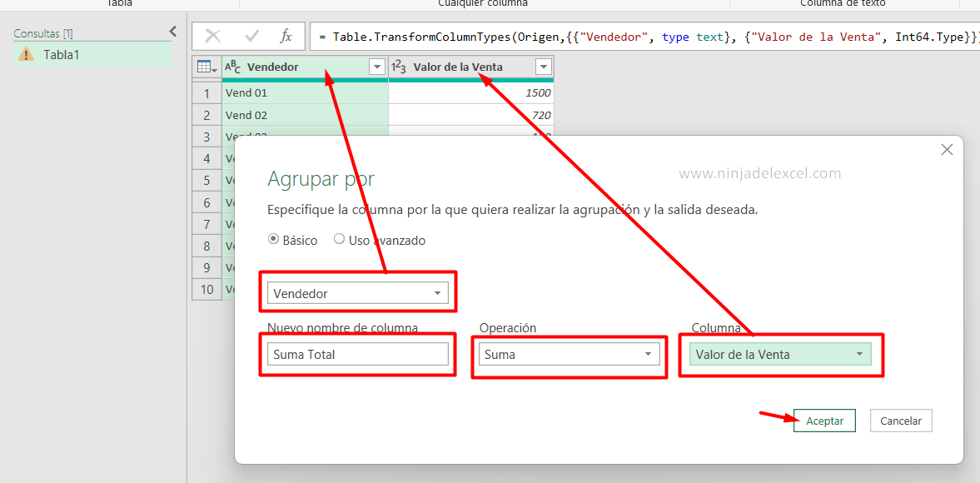Click the Cancelar button
The width and height of the screenshot is (980, 483).
coord(901,421)
